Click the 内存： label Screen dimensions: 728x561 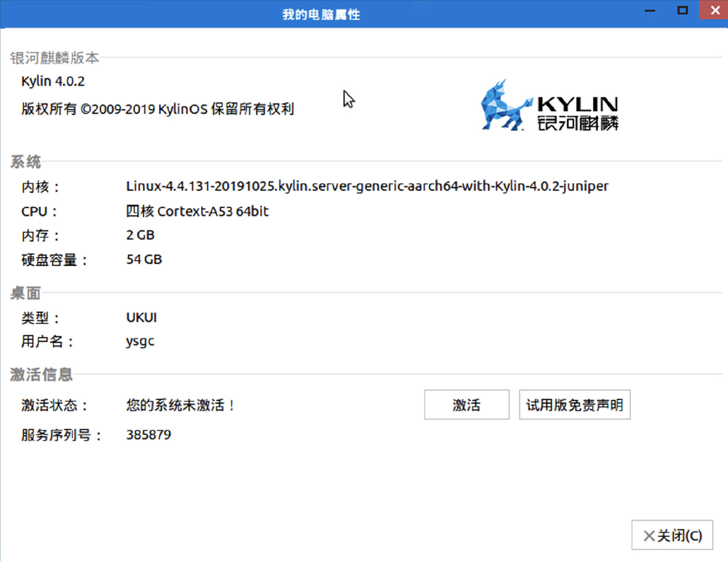41,236
